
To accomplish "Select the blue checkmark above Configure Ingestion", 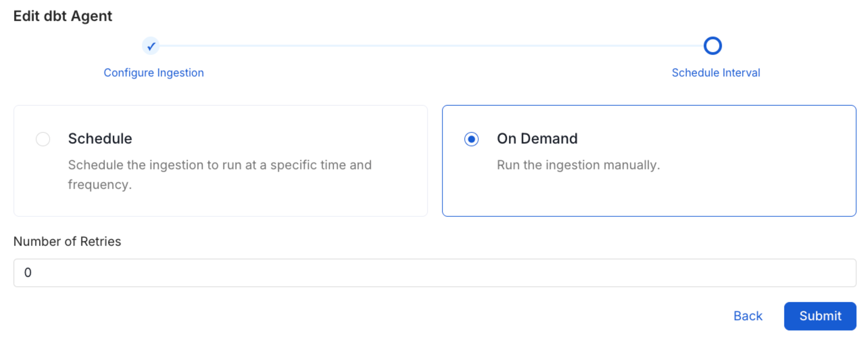I will click(151, 45).
